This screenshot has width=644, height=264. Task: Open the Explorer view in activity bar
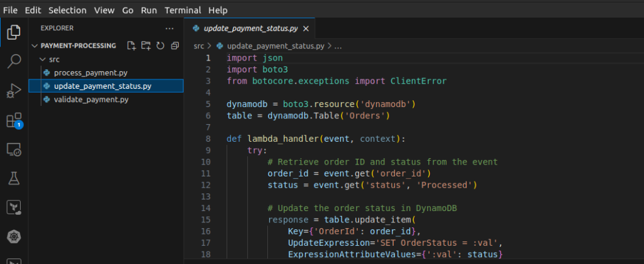click(14, 33)
